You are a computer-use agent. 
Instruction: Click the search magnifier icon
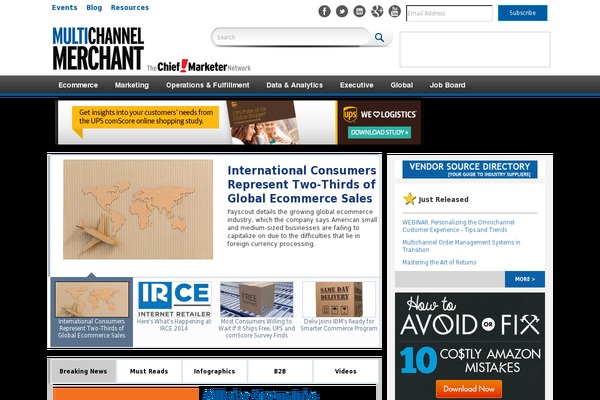(379, 37)
